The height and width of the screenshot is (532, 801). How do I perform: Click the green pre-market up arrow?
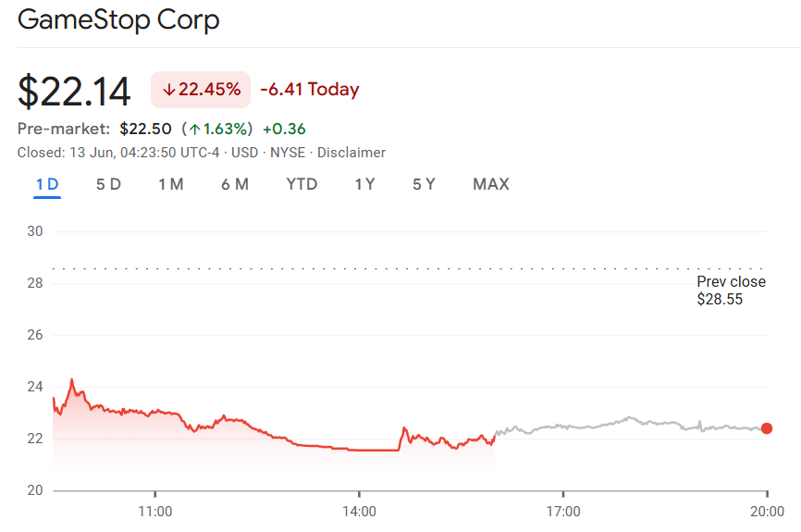pyautogui.click(x=194, y=129)
